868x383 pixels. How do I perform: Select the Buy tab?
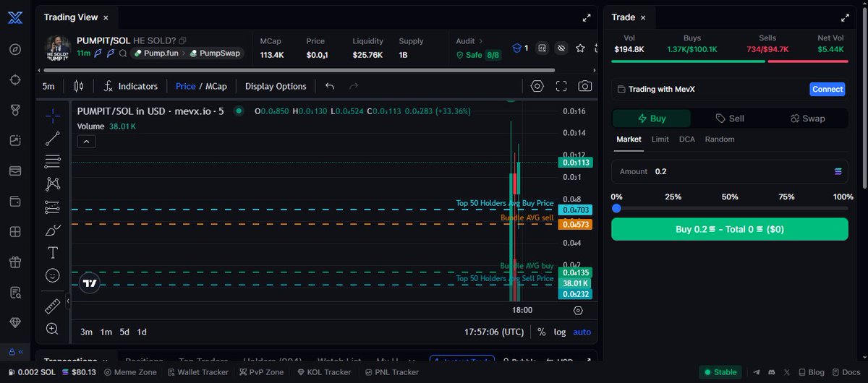pos(652,119)
